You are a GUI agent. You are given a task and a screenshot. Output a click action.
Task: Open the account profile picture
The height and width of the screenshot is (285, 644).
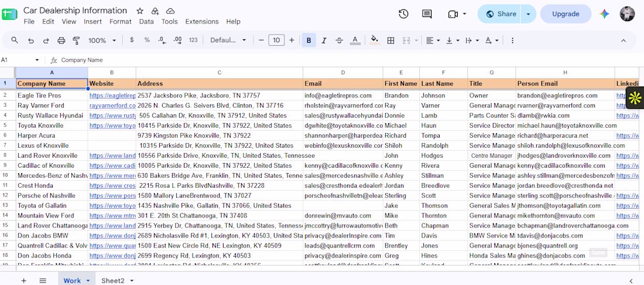(627, 14)
